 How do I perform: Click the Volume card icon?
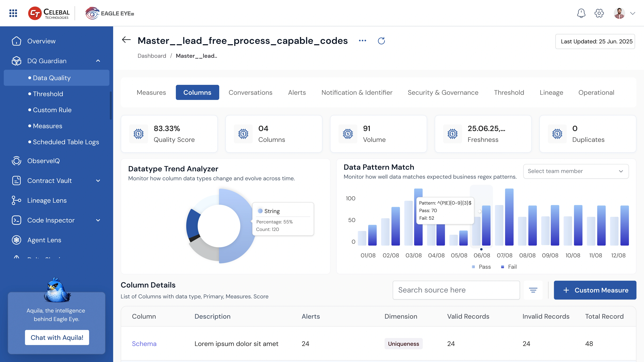(348, 134)
